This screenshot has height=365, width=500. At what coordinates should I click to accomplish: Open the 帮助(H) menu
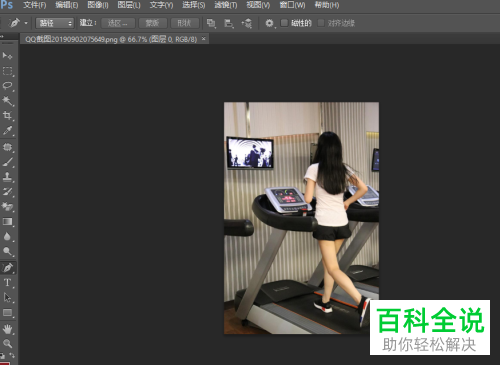pyautogui.click(x=327, y=5)
